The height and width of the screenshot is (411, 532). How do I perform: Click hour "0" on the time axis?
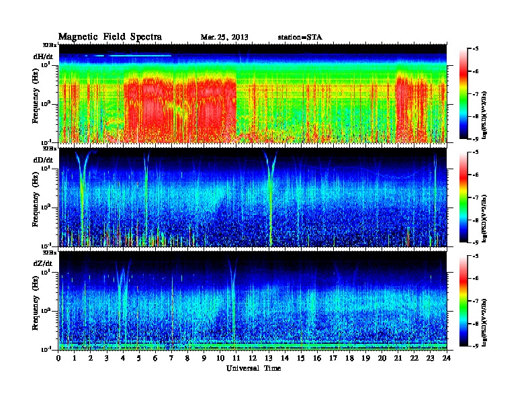[x=58, y=358]
